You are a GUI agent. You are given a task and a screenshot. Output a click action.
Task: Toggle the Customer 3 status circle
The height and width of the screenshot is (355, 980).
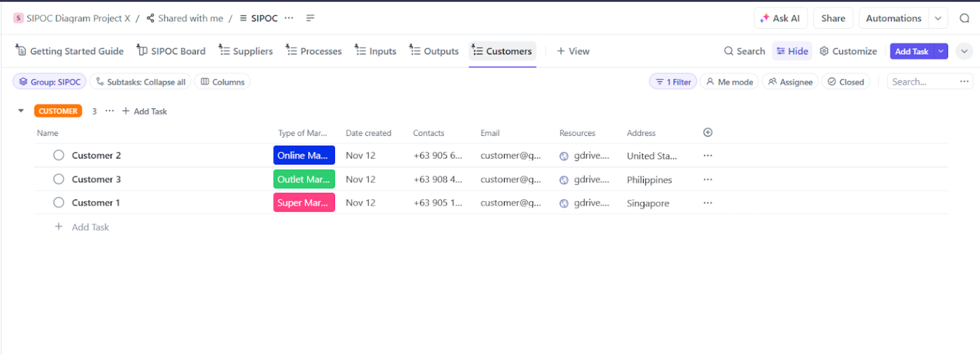(59, 179)
